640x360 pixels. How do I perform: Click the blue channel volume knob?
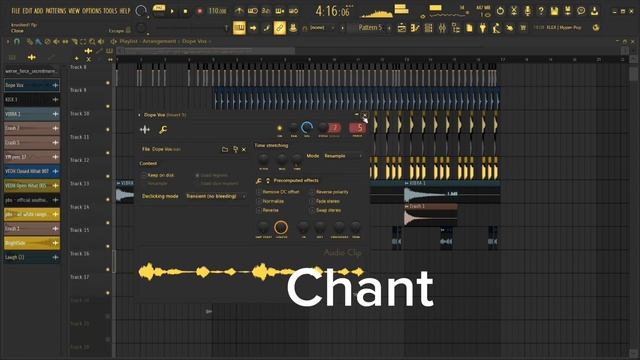[307, 128]
